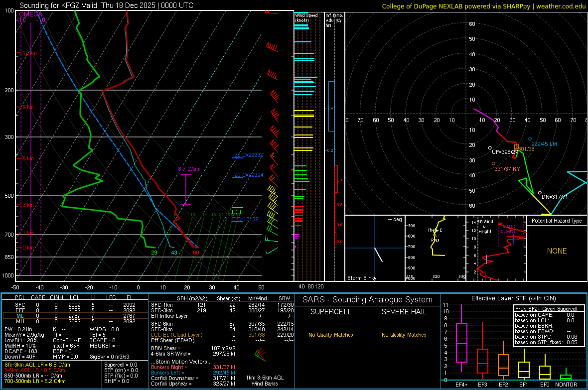Image resolution: width=588 pixels, height=390 pixels.
Task: Click the 'SEVERE HAIL' column heading
Action: pos(404,312)
